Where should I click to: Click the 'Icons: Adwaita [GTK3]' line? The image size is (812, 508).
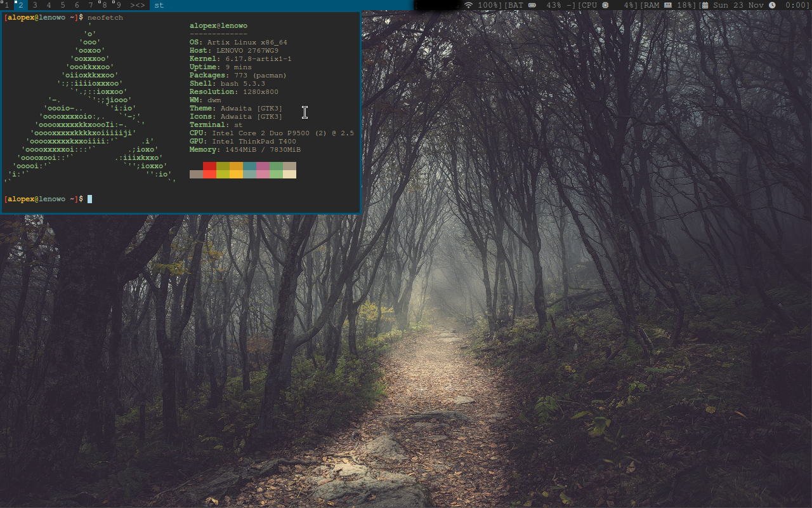236,117
